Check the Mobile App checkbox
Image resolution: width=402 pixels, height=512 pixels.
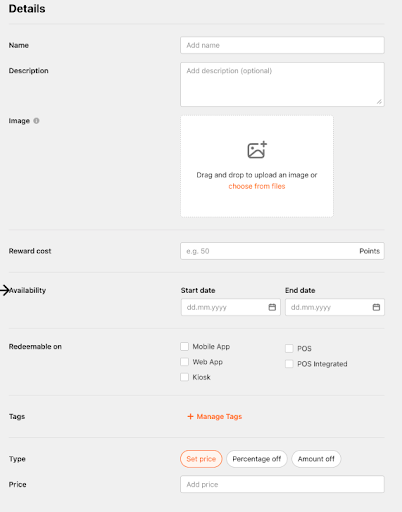point(184,346)
